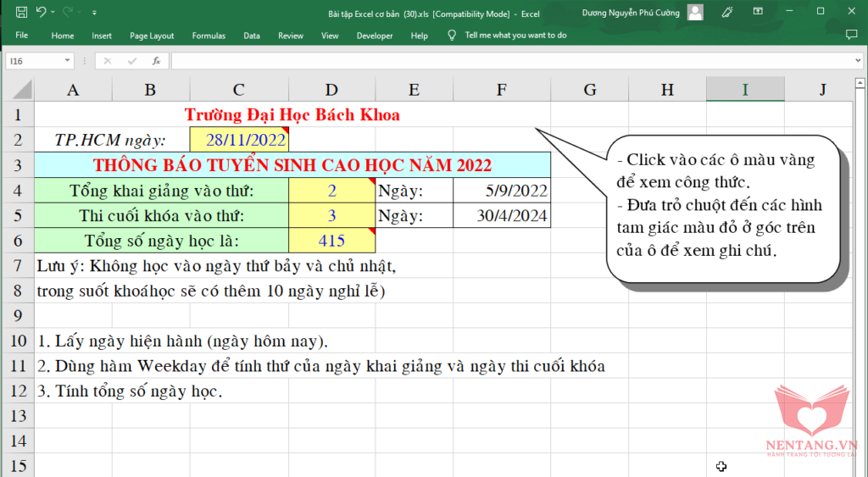Select column F header
The image size is (868, 477).
pyautogui.click(x=502, y=90)
